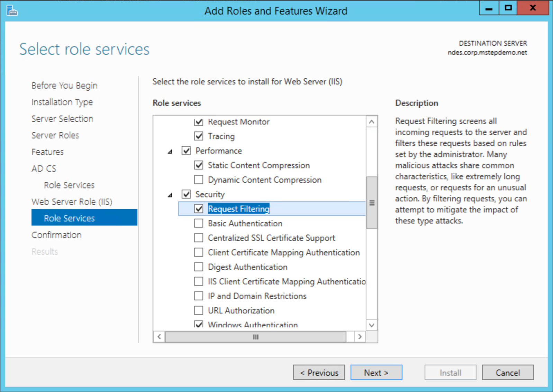Select Digest Authentication label
This screenshot has height=392, width=553.
[x=248, y=267]
